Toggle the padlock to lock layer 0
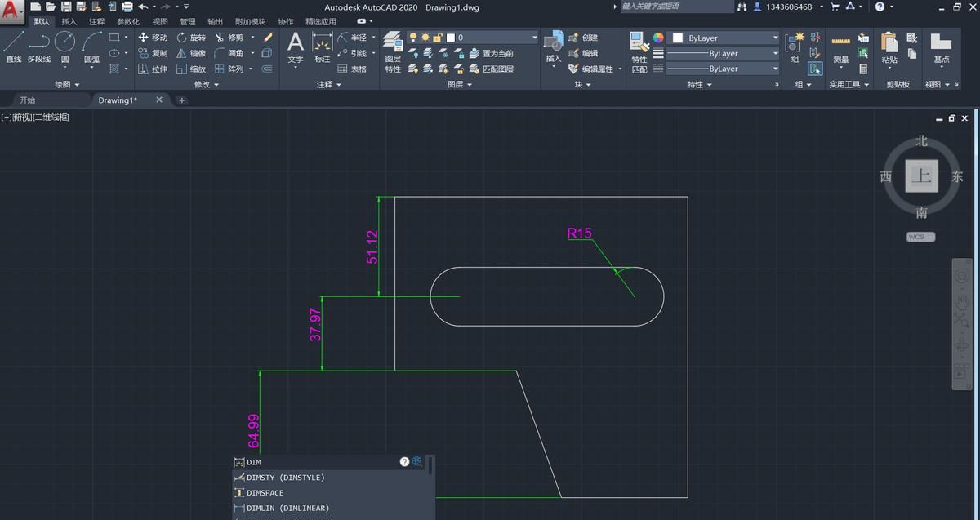 tap(438, 38)
